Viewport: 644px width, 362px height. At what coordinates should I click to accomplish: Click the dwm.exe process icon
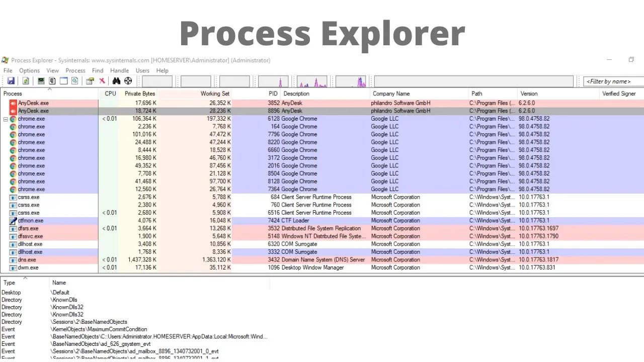coord(14,267)
